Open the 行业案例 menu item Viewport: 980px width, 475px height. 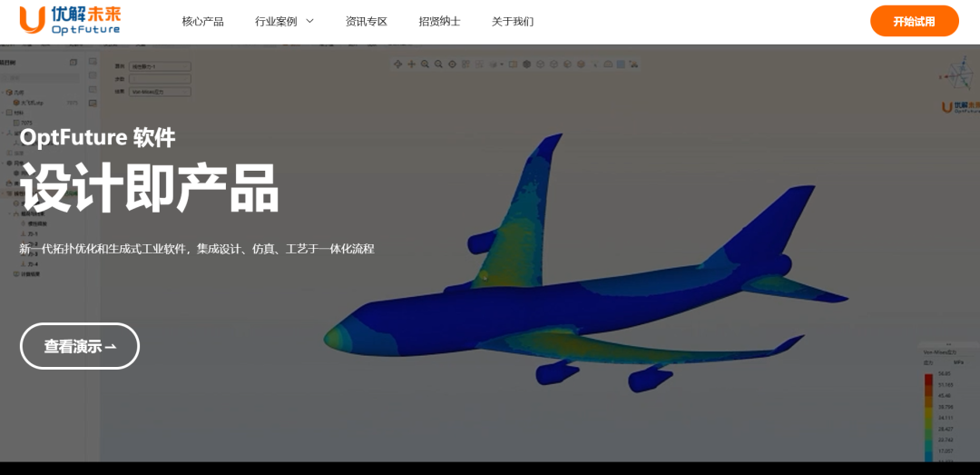pyautogui.click(x=276, y=22)
